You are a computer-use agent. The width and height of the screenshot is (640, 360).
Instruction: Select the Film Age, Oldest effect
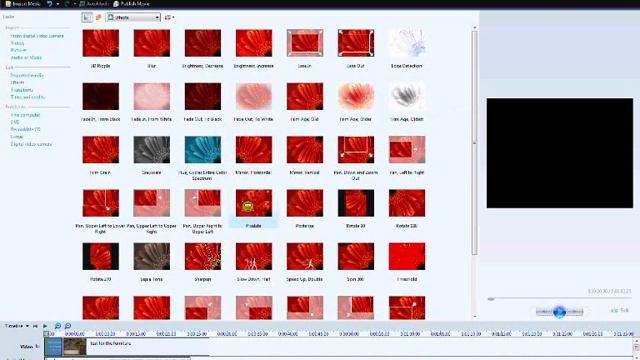click(x=407, y=96)
